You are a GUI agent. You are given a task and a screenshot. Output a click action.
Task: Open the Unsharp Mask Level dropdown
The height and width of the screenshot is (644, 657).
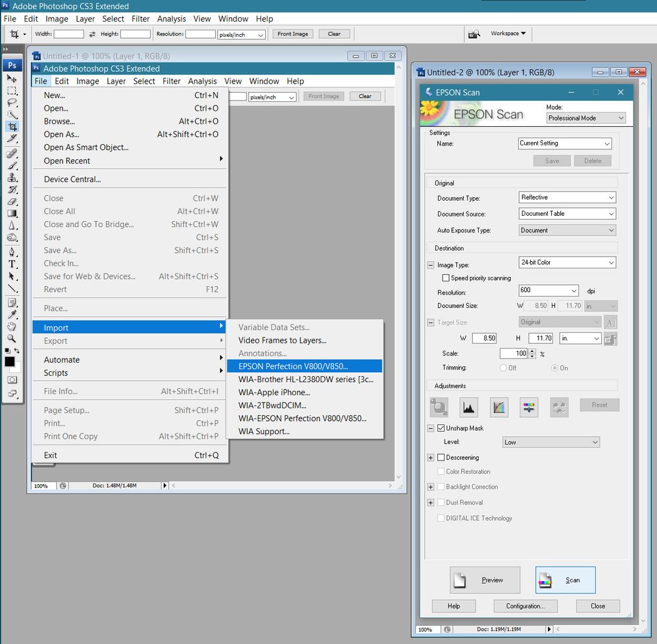click(550, 442)
